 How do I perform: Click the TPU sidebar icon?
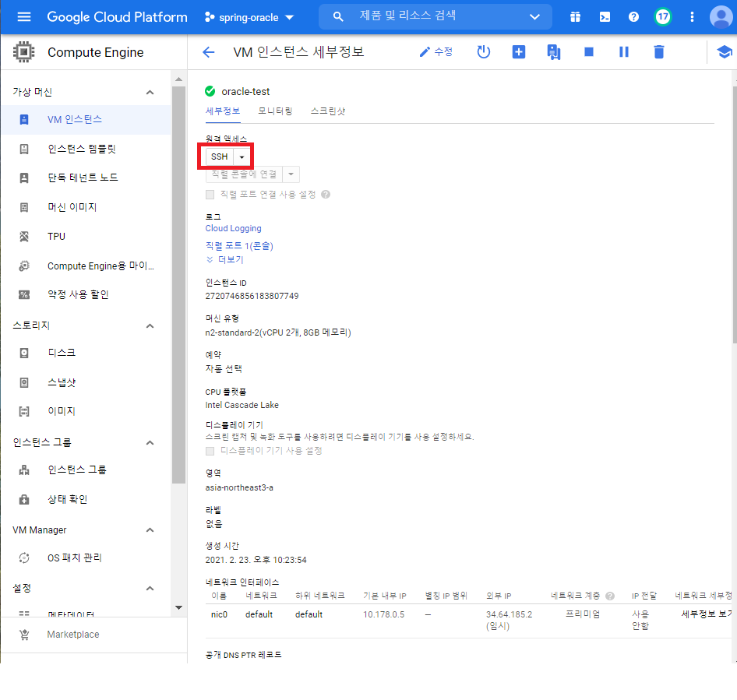tap(24, 236)
